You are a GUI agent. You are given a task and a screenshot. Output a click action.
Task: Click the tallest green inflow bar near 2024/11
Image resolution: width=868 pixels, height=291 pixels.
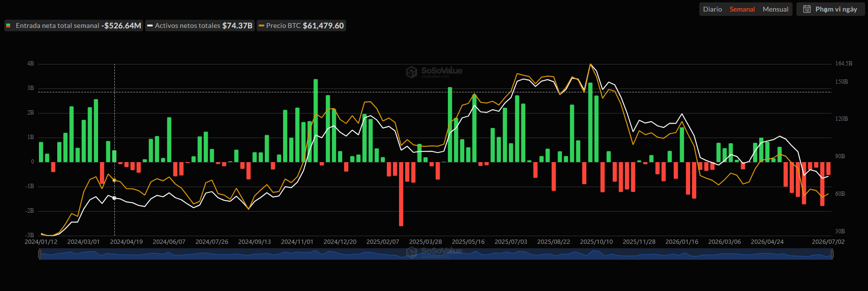click(316, 121)
